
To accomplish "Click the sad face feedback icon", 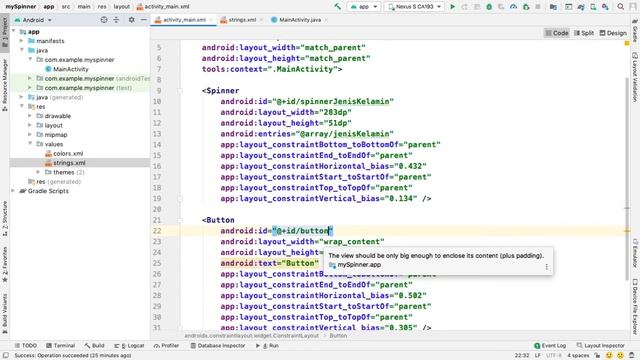I will point(620,356).
